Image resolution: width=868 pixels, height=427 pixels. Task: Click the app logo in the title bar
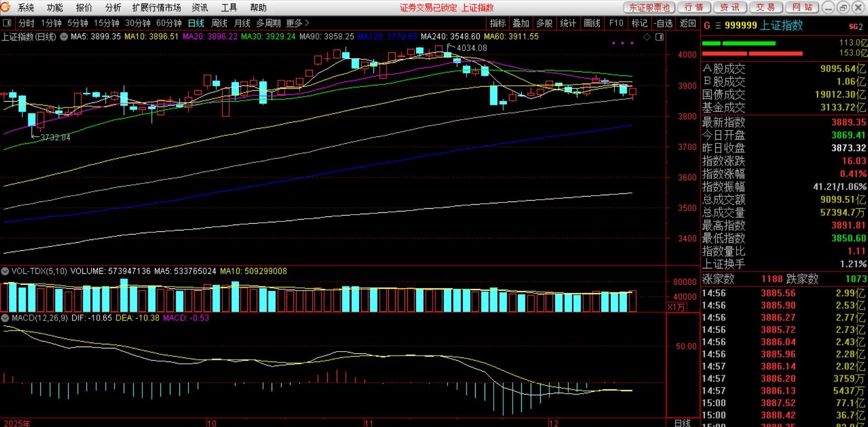pyautogui.click(x=5, y=7)
